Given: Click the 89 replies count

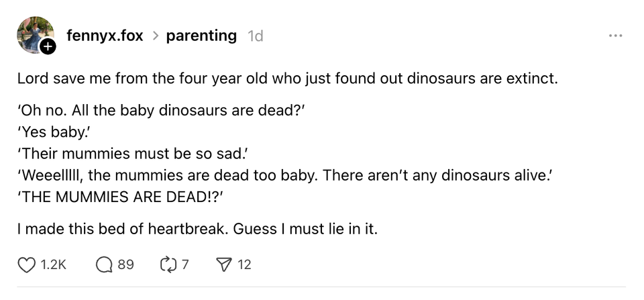Looking at the screenshot, I should tap(126, 265).
